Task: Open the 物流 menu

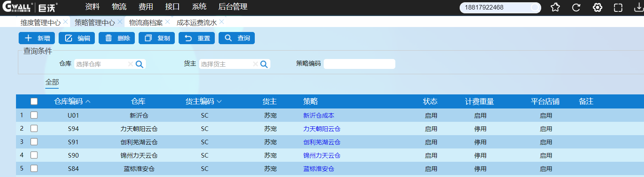Action: [x=119, y=6]
